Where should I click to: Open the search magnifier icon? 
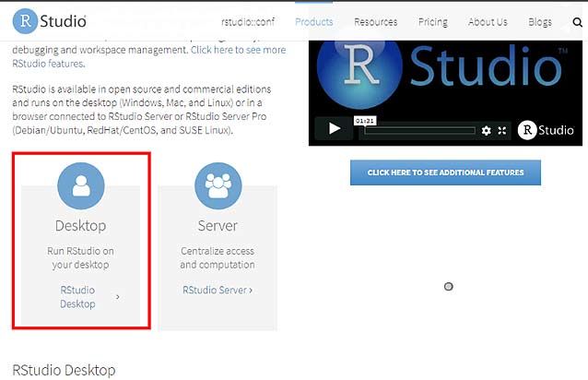[x=577, y=22]
